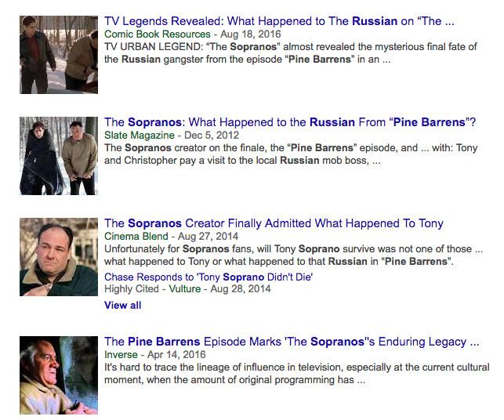
Task: Open 'The Pine Barrens Episode Marks' headline
Action: [x=292, y=342]
